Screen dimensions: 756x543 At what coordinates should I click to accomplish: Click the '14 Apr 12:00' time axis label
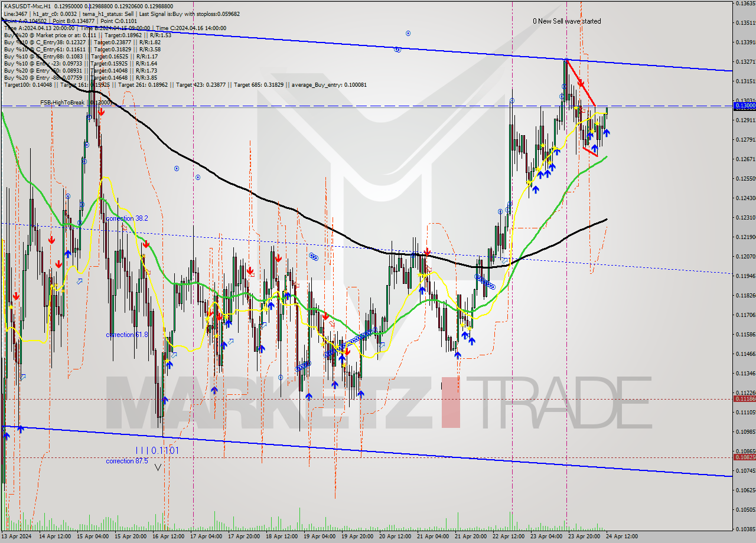tap(54, 537)
